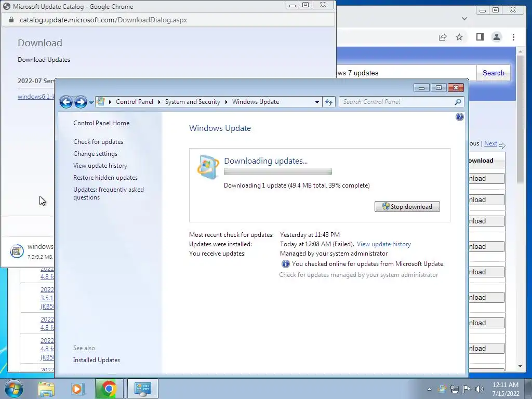Click the search magnifier in Control Panel
Image resolution: width=532 pixels, height=399 pixels.
tap(458, 102)
